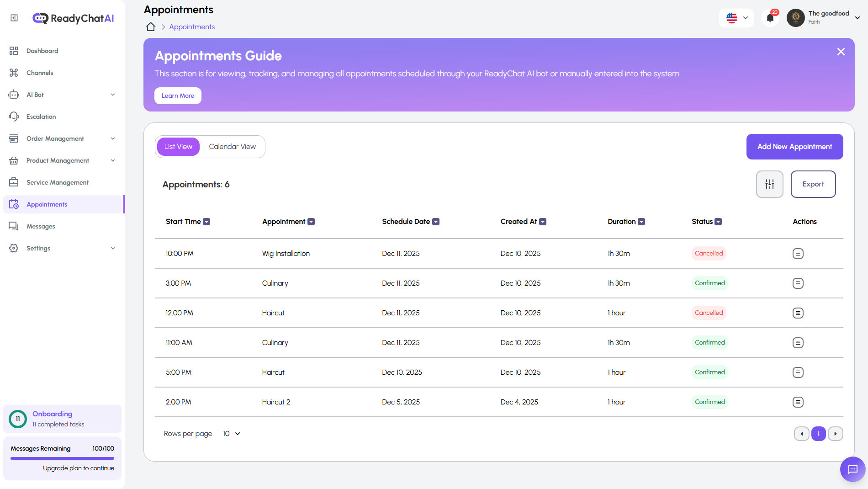Open Escalation from the sidebar
The width and height of the screenshot is (868, 489).
[14, 117]
